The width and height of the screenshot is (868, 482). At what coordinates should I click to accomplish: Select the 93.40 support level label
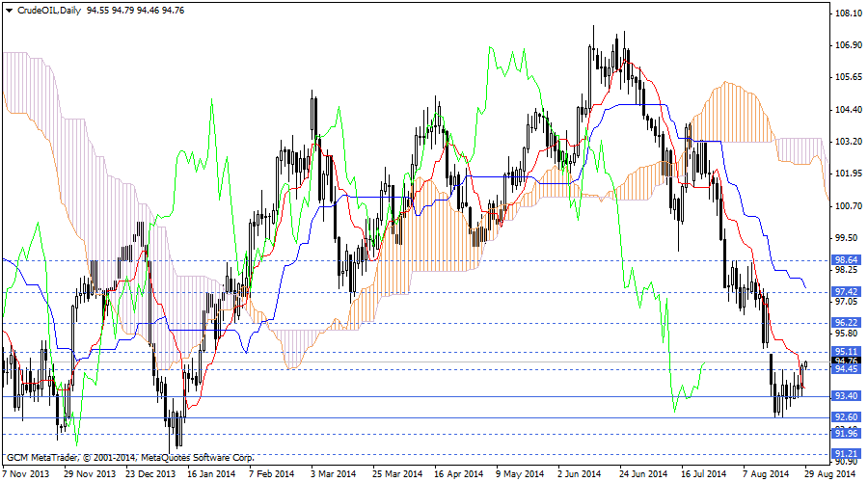(x=846, y=396)
